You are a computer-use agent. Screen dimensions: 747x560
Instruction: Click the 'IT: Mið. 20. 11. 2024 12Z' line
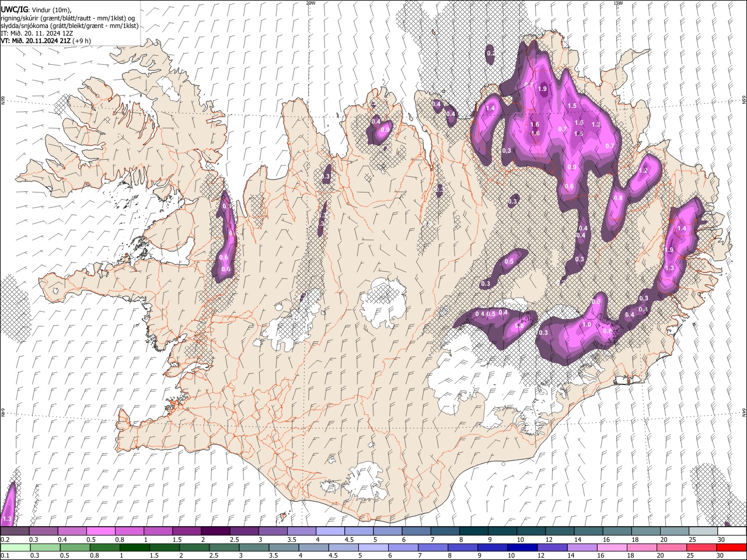click(x=37, y=34)
